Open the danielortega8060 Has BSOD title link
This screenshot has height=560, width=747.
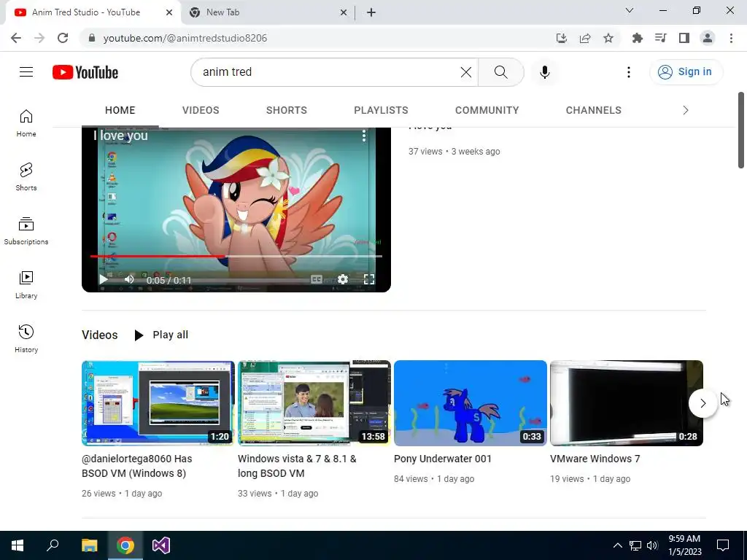pos(136,466)
